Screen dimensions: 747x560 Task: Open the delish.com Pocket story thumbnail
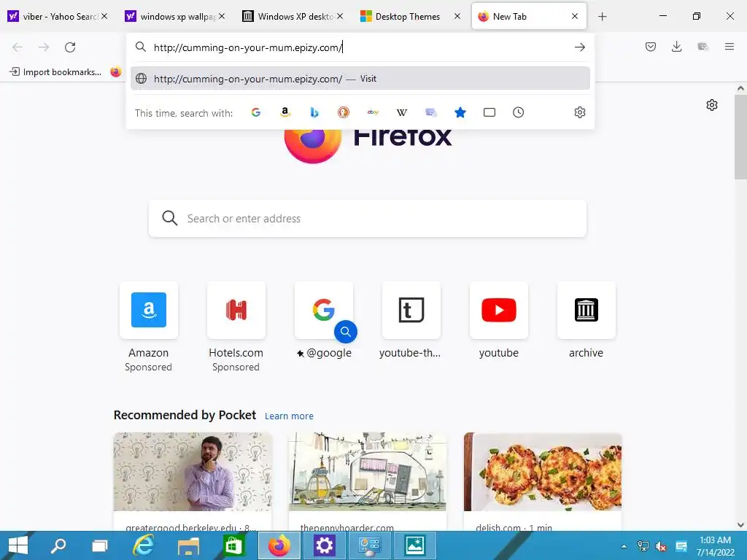point(543,472)
